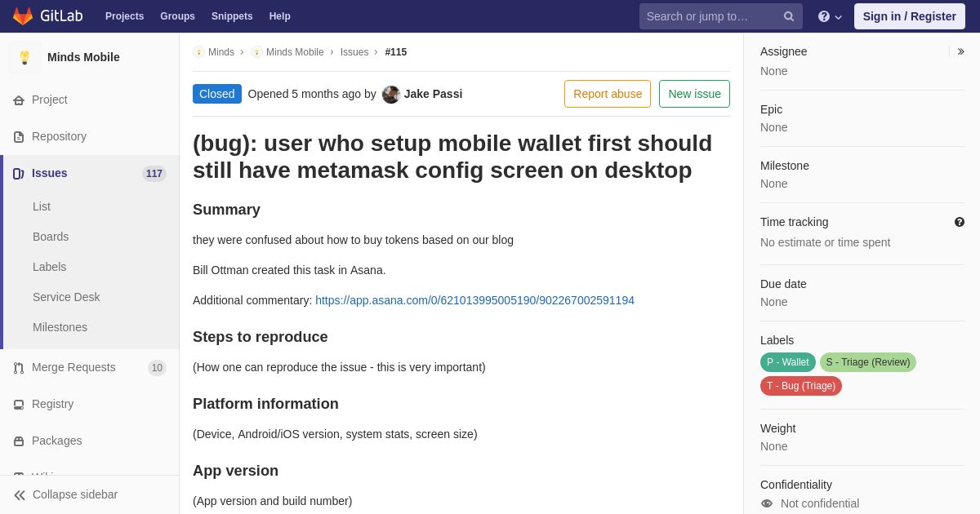Image resolution: width=980 pixels, height=514 pixels.
Task: Click the collapse sidebar double-chevron icon
Action: tap(20, 495)
